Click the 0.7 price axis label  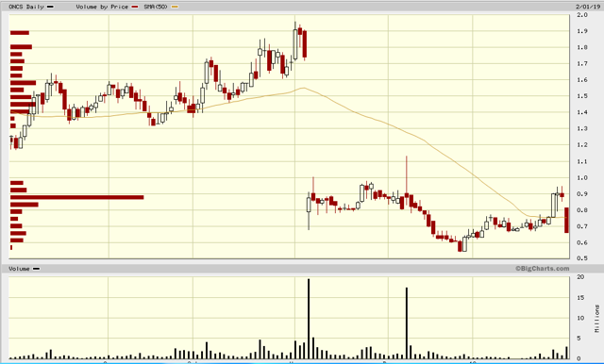click(x=582, y=226)
